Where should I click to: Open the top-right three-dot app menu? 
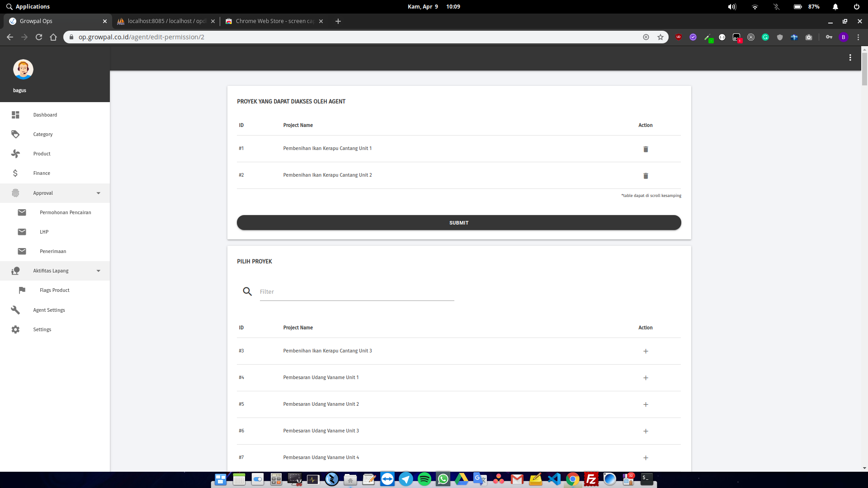[850, 57]
